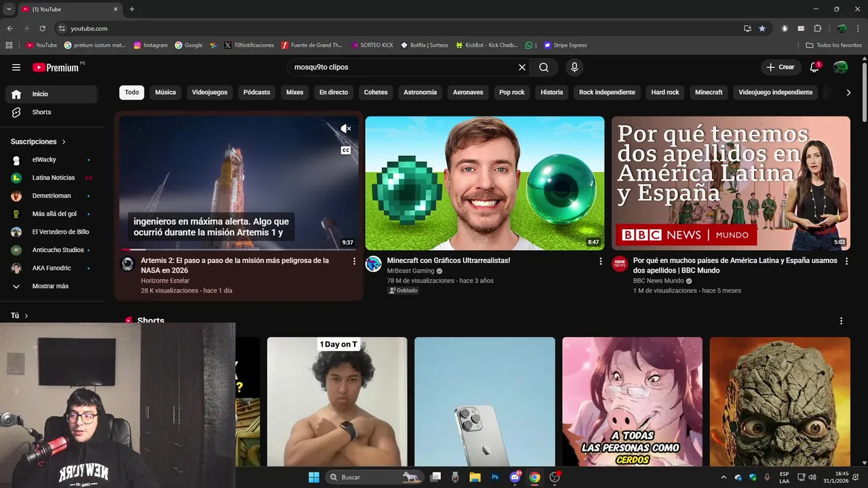This screenshot has height=488, width=868.
Task: Open Shorts from the sidebar
Action: pos(52,112)
